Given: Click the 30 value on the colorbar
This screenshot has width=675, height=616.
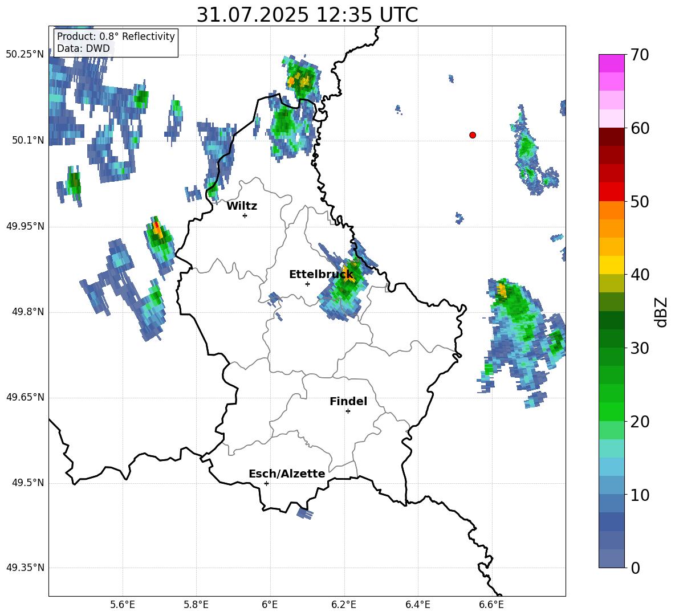Looking at the screenshot, I should tap(640, 348).
